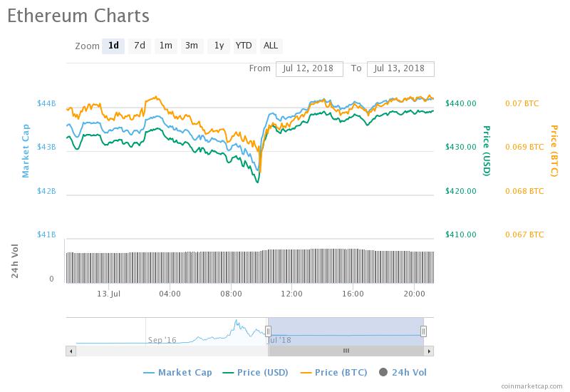Click navigator scrollbar right arrow
Image resolution: width=570 pixels, height=392 pixels.
(x=429, y=351)
